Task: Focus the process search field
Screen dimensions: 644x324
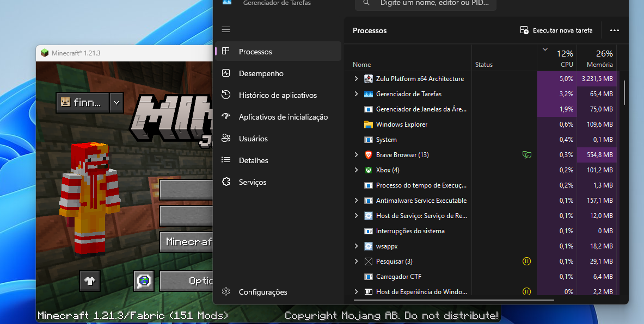Action: coord(426,3)
